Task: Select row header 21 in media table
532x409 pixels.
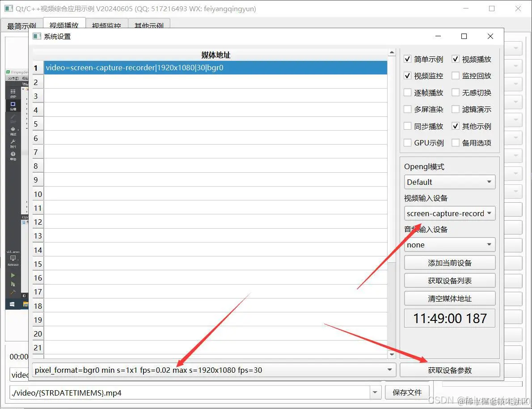Action: point(38,348)
